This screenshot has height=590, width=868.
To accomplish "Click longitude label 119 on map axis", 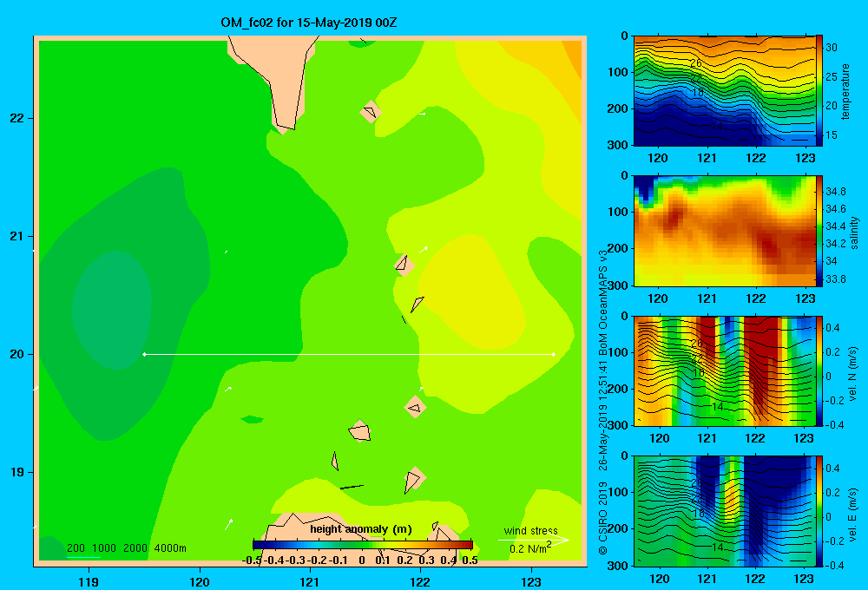I will pyautogui.click(x=89, y=581).
